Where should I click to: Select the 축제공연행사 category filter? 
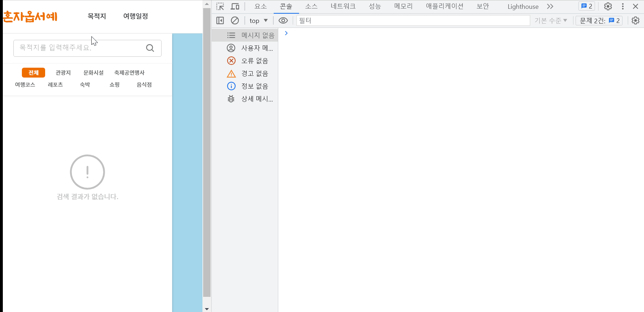129,73
